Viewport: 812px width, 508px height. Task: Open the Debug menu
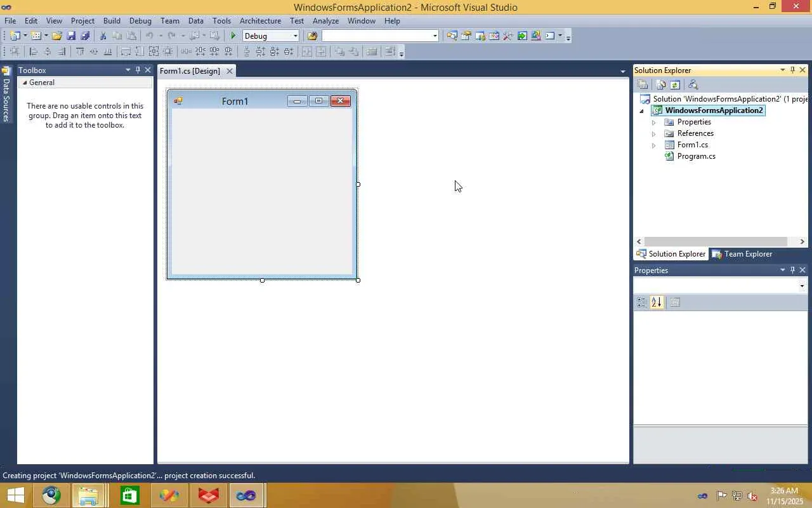[140, 21]
